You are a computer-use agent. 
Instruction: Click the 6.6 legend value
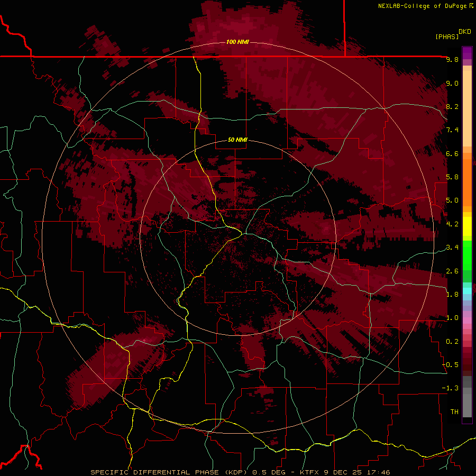452,153
